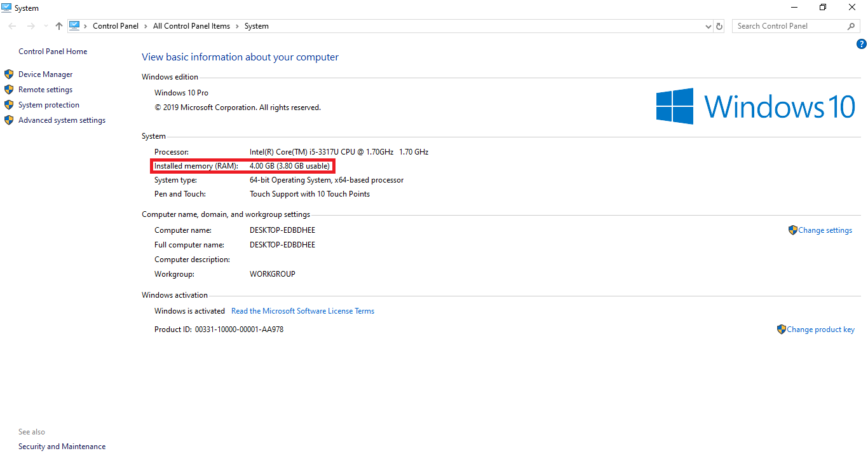Expand chevron after Control Panel breadcrumb
The height and width of the screenshot is (458, 868).
pyautogui.click(x=146, y=26)
